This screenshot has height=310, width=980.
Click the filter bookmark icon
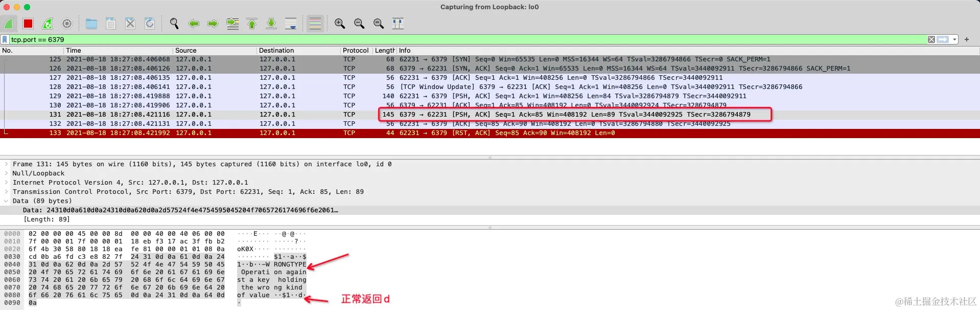(5, 39)
